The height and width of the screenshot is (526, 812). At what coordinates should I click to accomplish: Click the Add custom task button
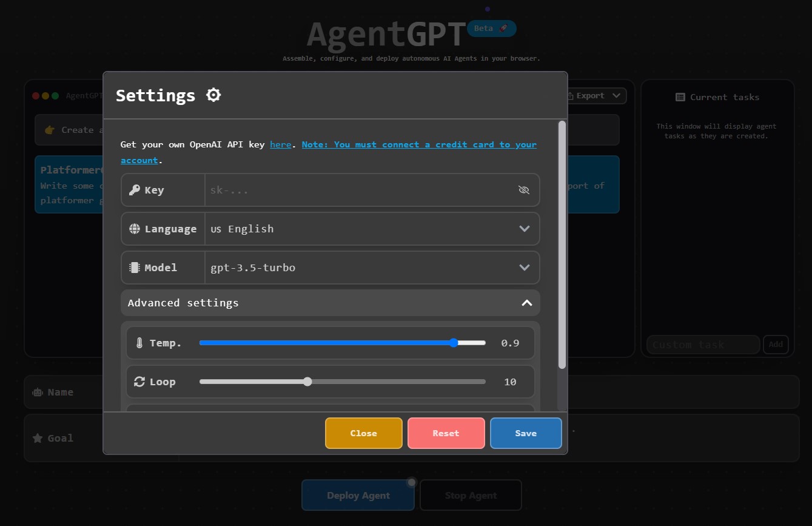tap(776, 345)
